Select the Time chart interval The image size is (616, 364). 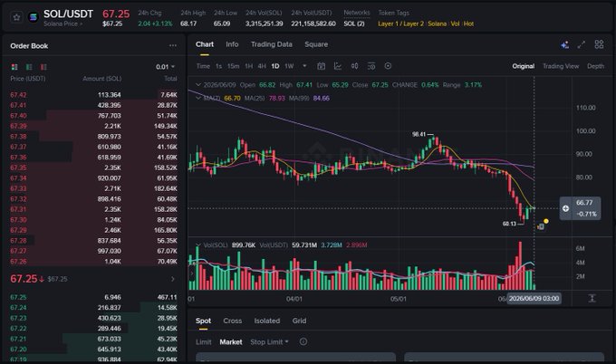click(203, 66)
